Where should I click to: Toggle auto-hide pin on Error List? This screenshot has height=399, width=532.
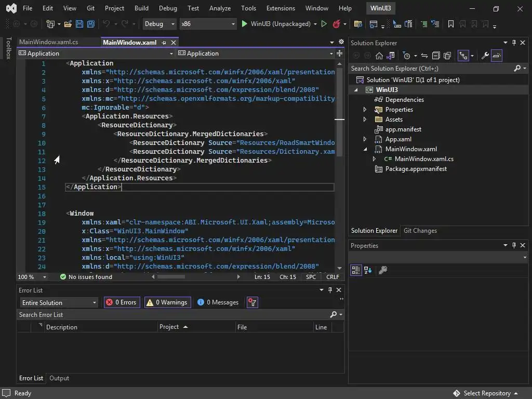pyautogui.click(x=330, y=290)
